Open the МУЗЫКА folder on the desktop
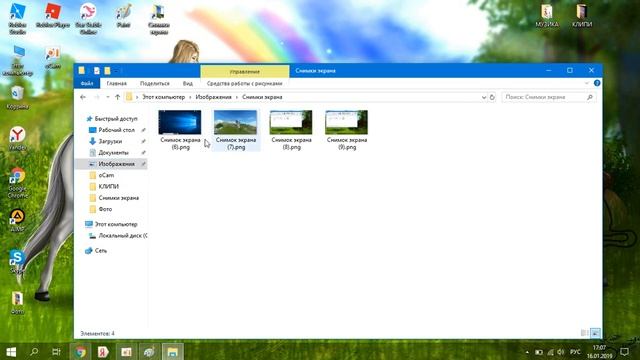640x360 pixels. [547, 16]
